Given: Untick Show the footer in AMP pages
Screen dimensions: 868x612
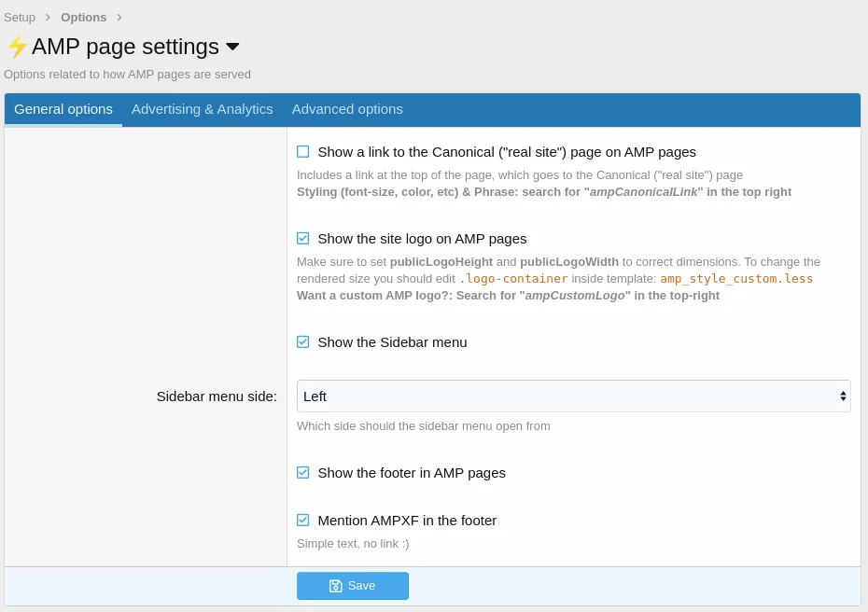Looking at the screenshot, I should point(303,473).
